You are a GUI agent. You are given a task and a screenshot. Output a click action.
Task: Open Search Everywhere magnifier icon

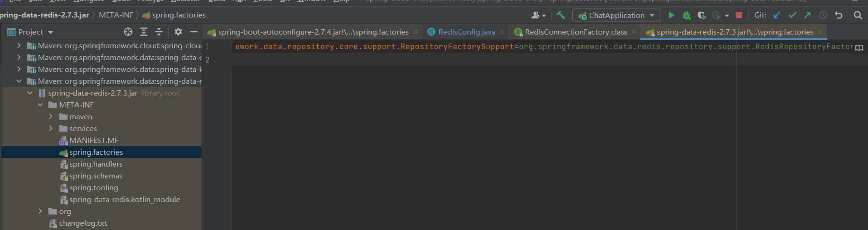click(858, 15)
